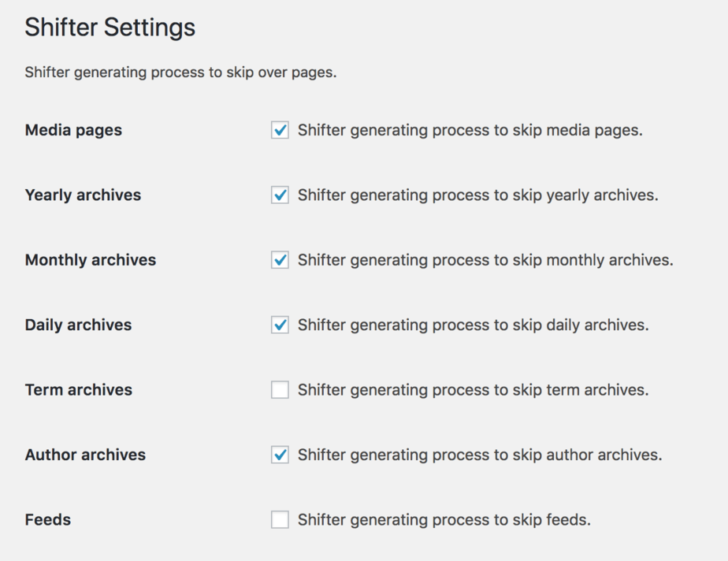Viewport: 728px width, 561px height.
Task: Click the 'skip media pages' label text
Action: click(470, 130)
